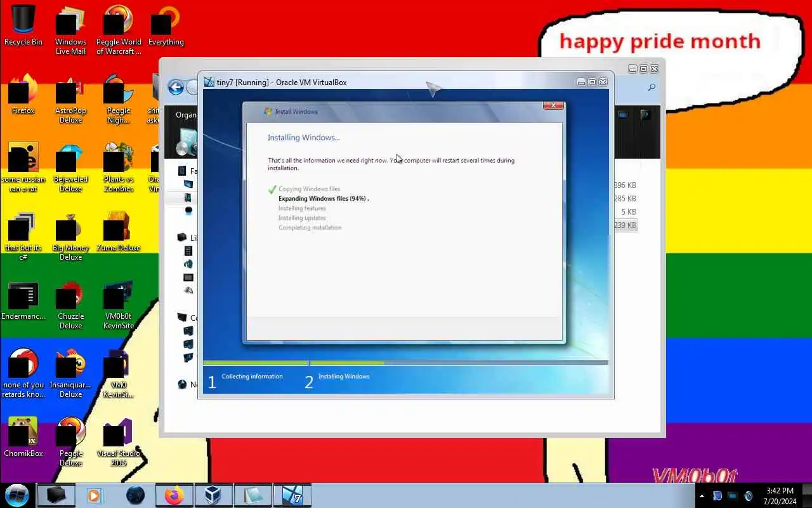Launch Insaniquarium Deluxe shortcut
The width and height of the screenshot is (812, 508).
(70, 373)
